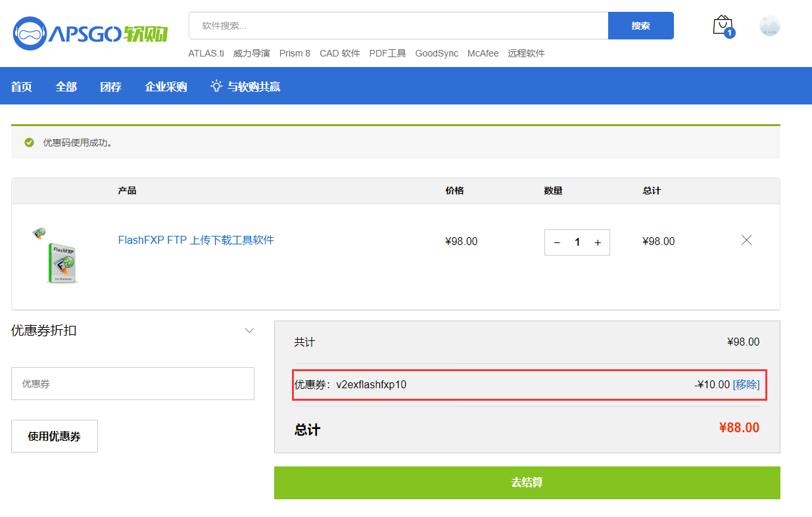The width and height of the screenshot is (812, 517).
Task: Go to 全部 in navigation bar
Action: coord(66,87)
